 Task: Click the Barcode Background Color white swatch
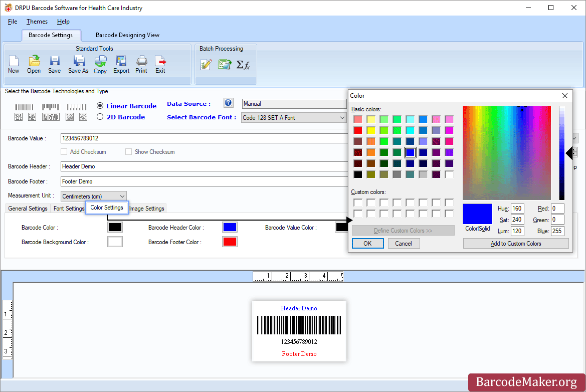pyautogui.click(x=115, y=242)
